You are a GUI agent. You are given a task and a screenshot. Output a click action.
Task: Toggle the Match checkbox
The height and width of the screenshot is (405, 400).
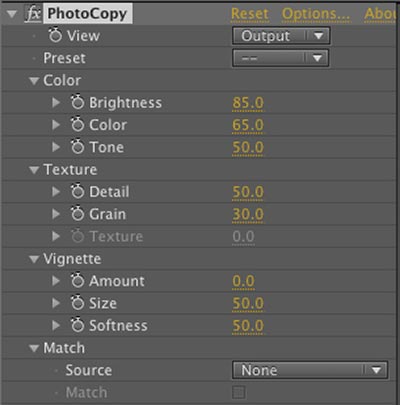(x=239, y=392)
